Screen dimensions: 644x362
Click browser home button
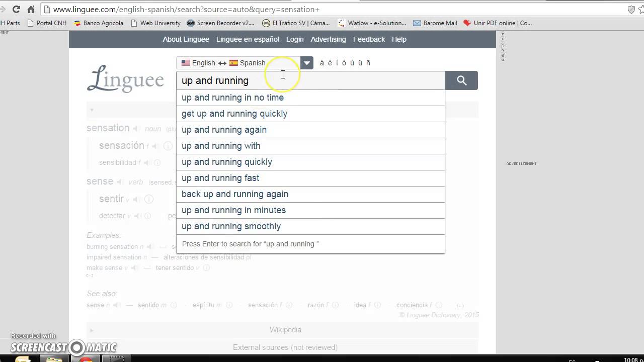click(x=31, y=9)
